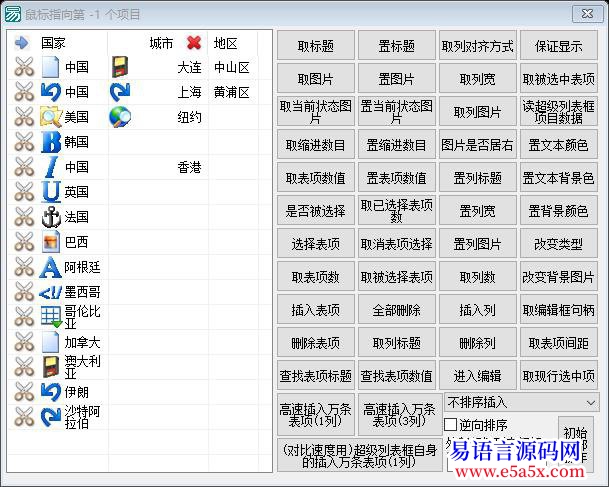Select the 阿根廷 list item
Screen dimensions: 609x487
click(x=82, y=267)
